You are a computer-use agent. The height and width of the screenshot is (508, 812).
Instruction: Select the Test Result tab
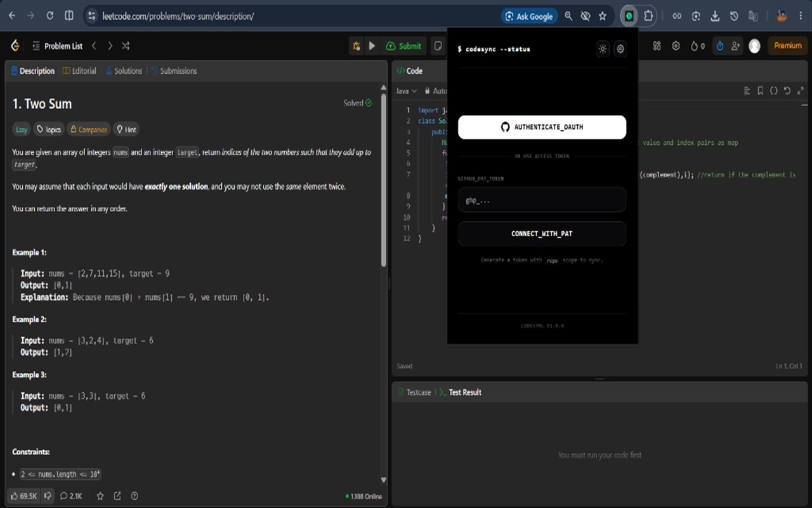pyautogui.click(x=461, y=392)
